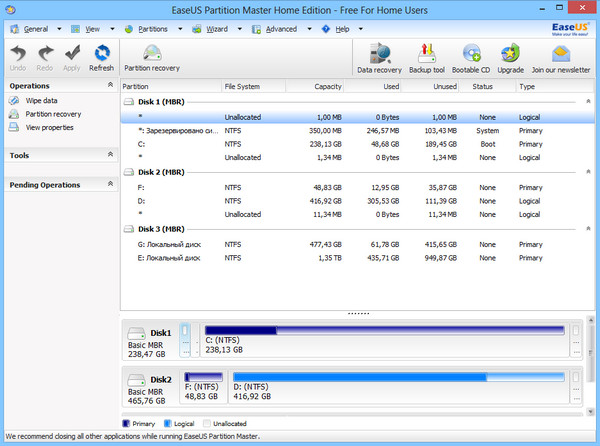Expand the View menu dropdown arrow
The width and height of the screenshot is (600, 446).
112,29
